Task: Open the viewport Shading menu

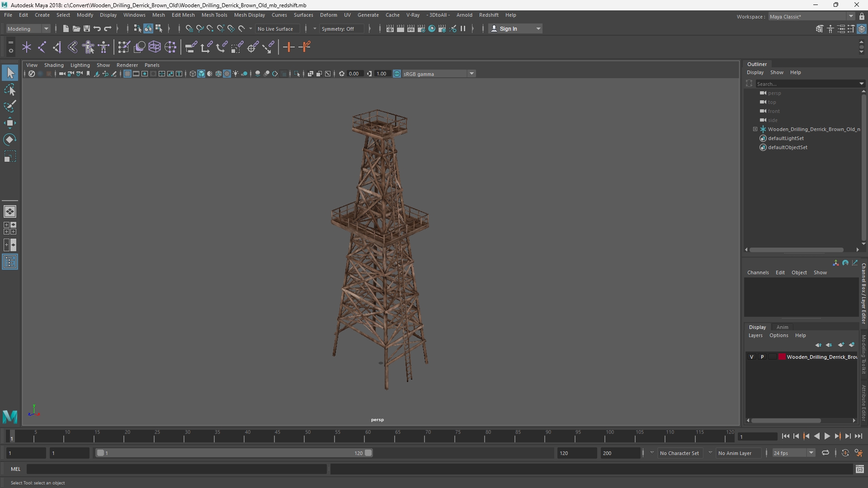Action: 54,65
